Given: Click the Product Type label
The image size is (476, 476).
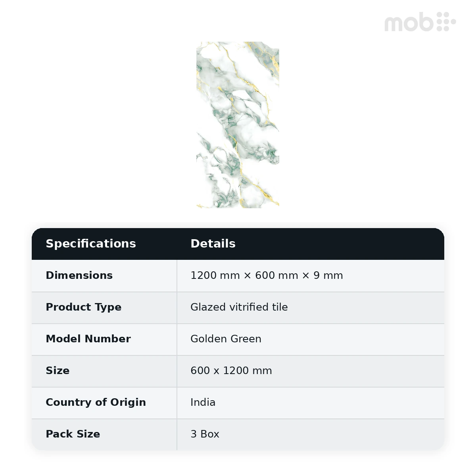Looking at the screenshot, I should (x=84, y=307).
